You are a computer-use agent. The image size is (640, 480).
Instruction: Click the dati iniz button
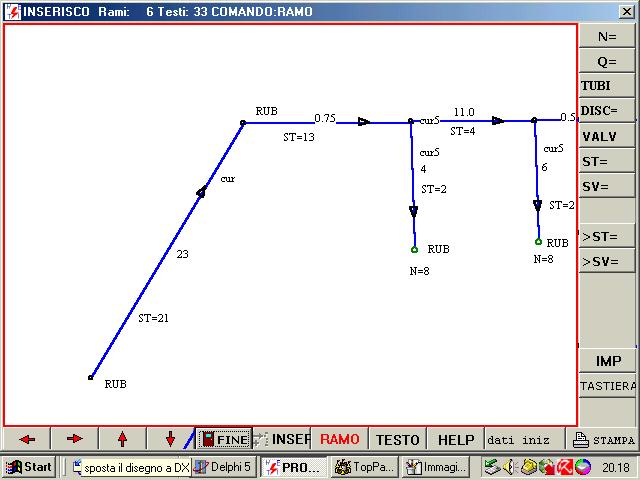[524, 439]
